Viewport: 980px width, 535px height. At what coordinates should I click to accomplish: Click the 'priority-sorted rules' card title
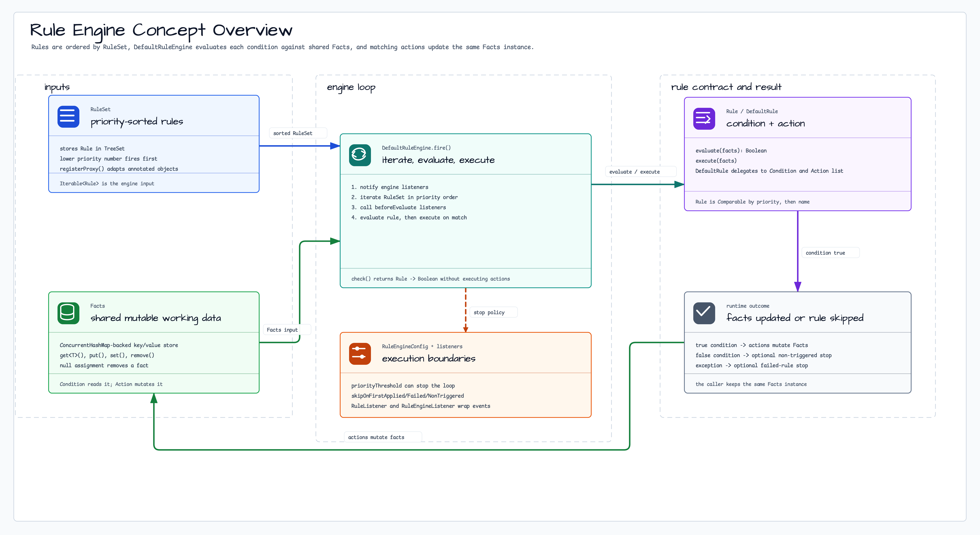[x=137, y=121]
